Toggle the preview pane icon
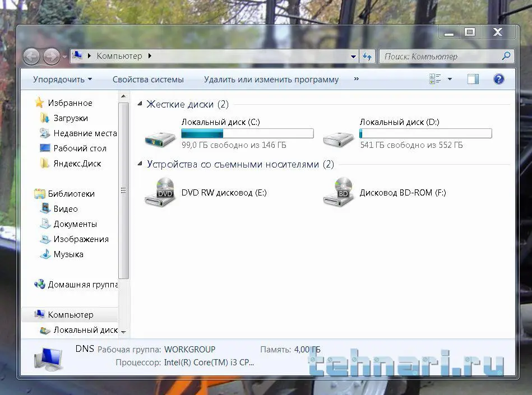Image resolution: width=532 pixels, height=395 pixels. [473, 79]
